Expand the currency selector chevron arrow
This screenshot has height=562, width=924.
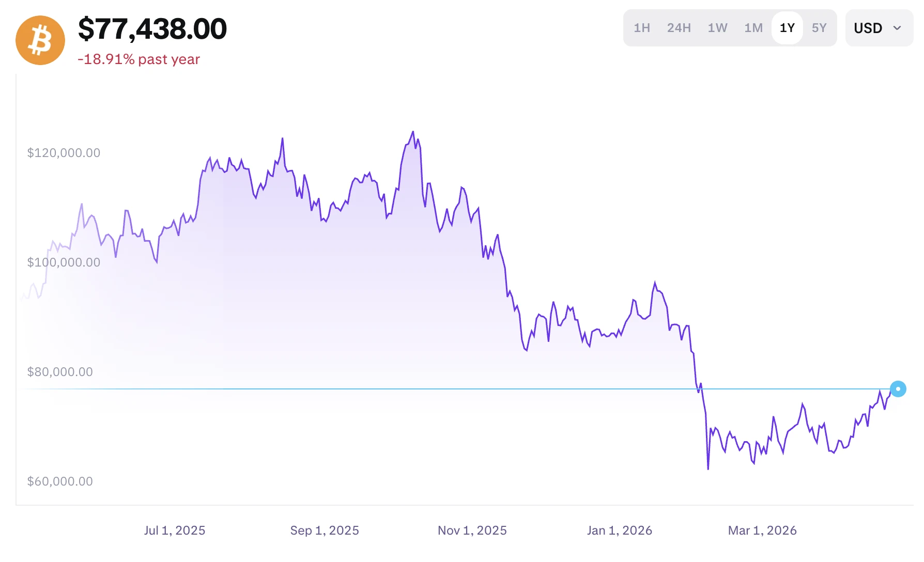897,28
